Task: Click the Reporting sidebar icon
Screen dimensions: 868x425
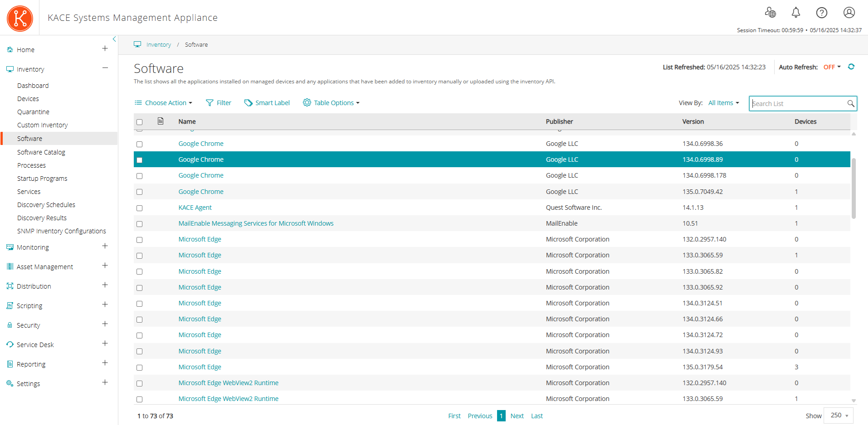Action: coord(10,364)
